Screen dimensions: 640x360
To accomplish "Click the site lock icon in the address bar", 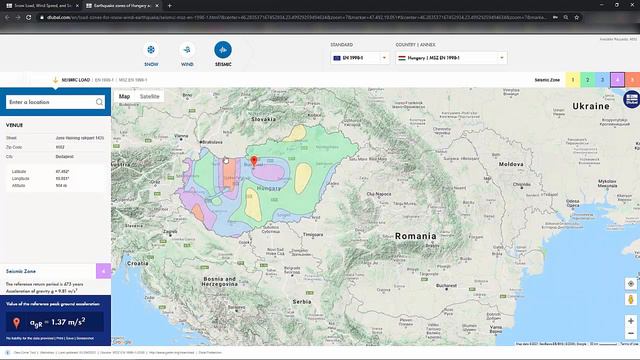I will point(42,17).
